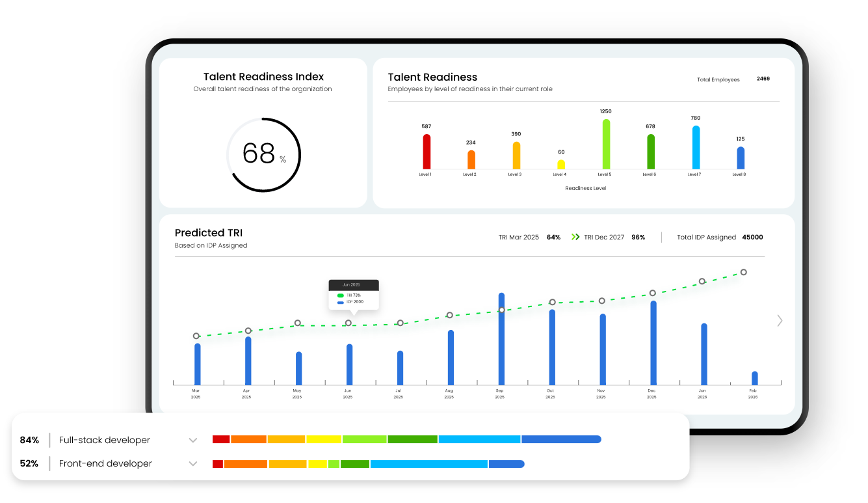Click the Full-stack developer label
This screenshot has height=503, width=868.
[105, 441]
